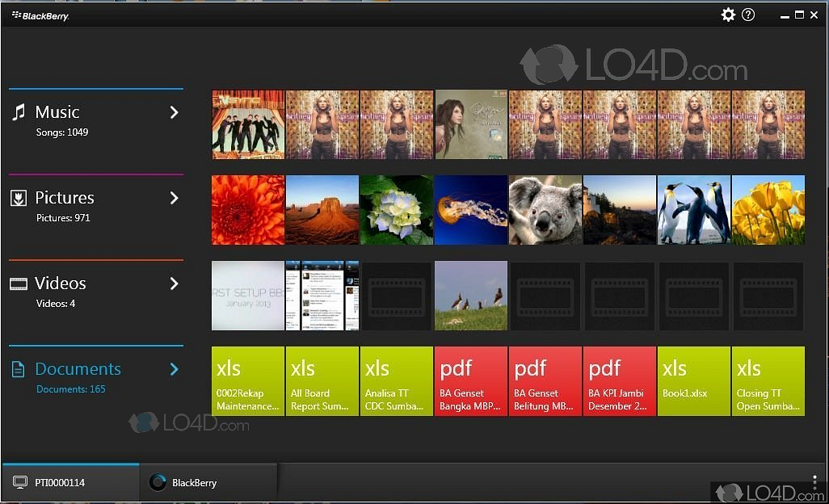Open BA Genset Belitung MB pdf document

(545, 381)
